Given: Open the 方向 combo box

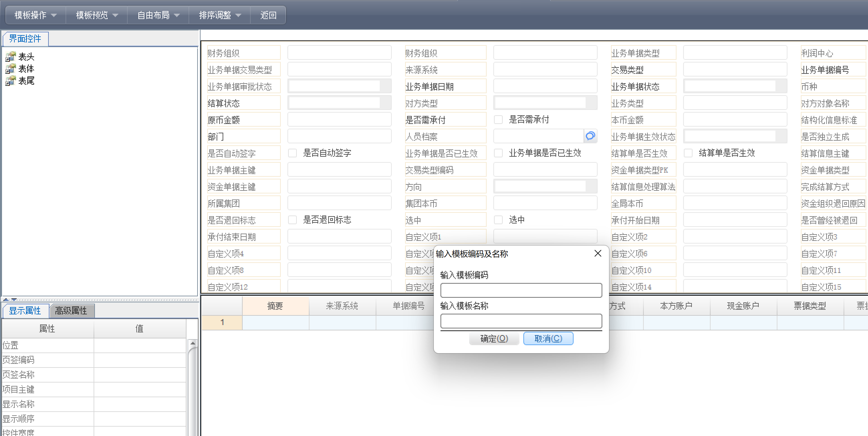Looking at the screenshot, I should click(x=545, y=186).
